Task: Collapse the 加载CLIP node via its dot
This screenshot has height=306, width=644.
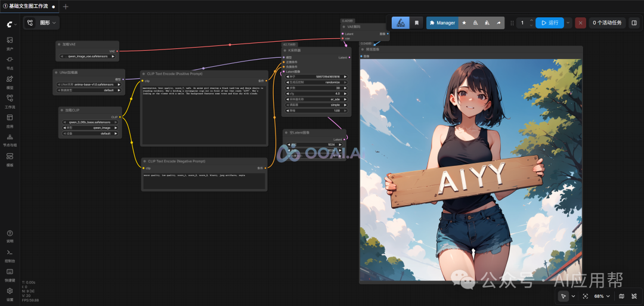Action: click(61, 110)
